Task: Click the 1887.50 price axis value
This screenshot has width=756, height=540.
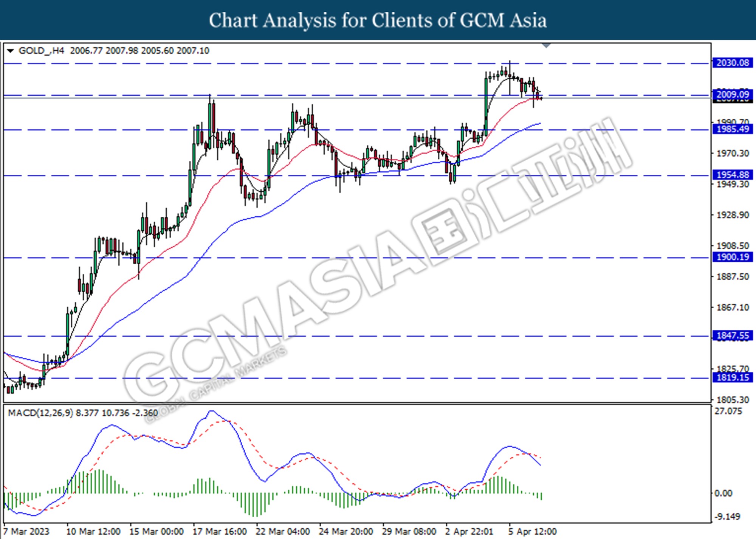Action: (x=733, y=277)
